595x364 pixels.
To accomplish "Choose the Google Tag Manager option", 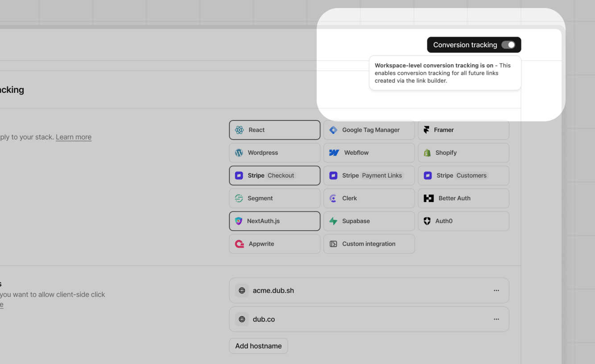I will pyautogui.click(x=369, y=130).
